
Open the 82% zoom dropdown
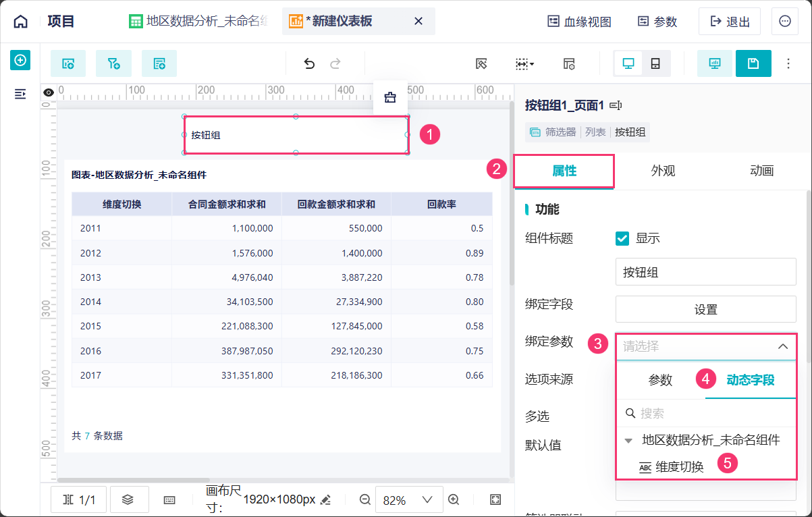coord(408,500)
